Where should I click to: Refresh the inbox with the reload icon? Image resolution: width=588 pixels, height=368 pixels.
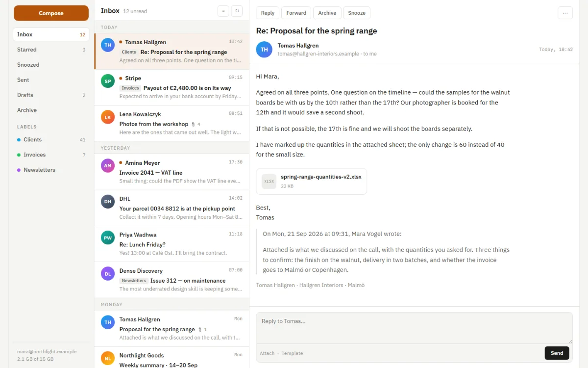coord(237,11)
